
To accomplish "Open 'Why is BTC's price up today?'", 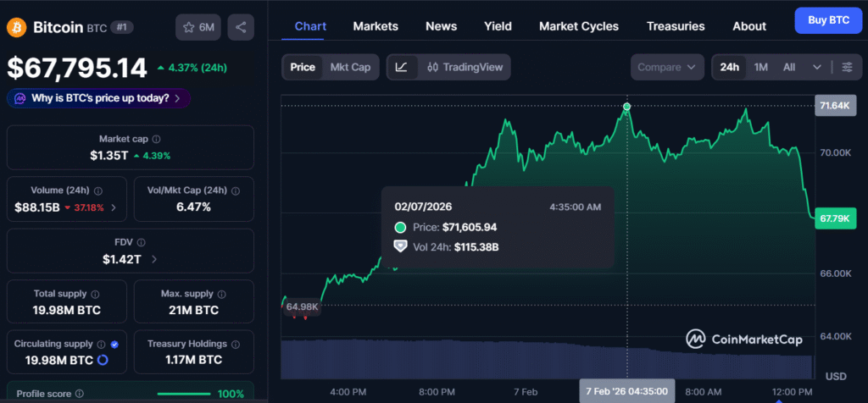I will [x=99, y=98].
